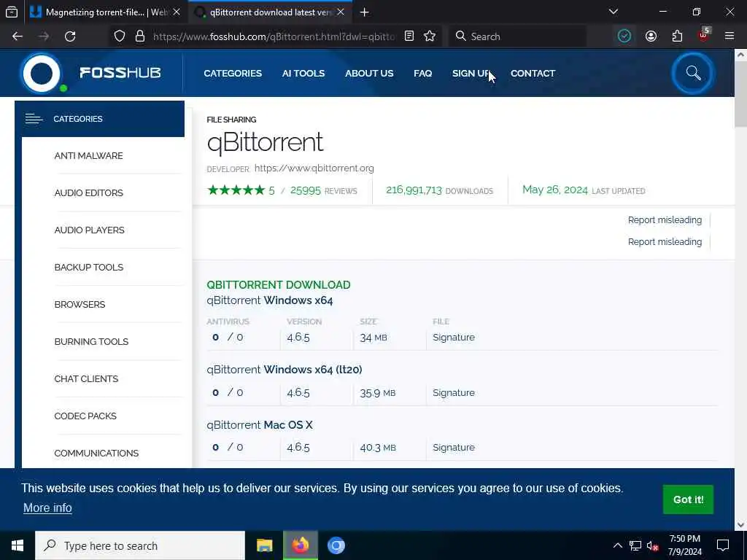747x560 pixels.
Task: Click the second Report misleading link
Action: tap(665, 242)
